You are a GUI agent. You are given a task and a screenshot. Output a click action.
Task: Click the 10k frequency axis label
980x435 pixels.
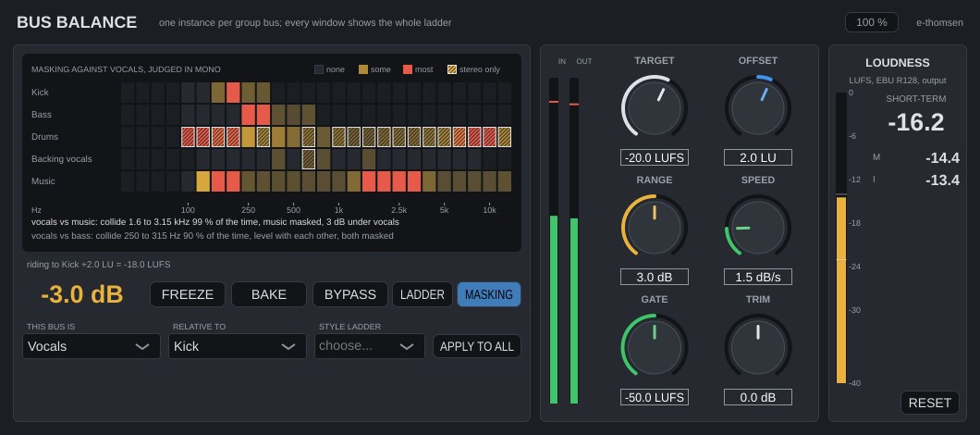(x=489, y=210)
